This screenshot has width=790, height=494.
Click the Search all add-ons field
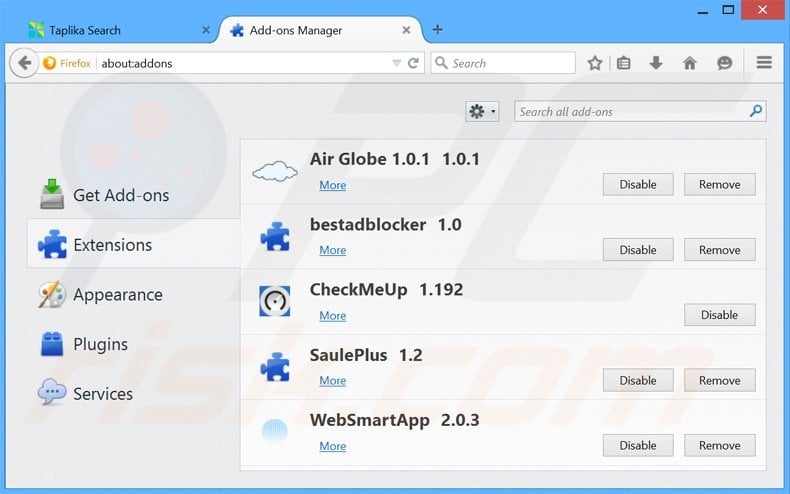point(640,111)
